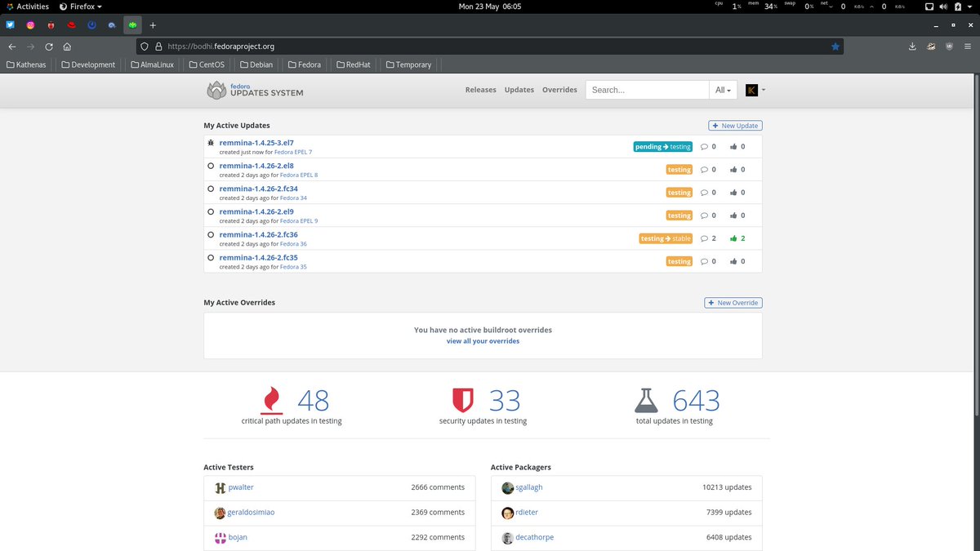The image size is (980, 551).
Task: Click the view all your overrides link
Action: pyautogui.click(x=483, y=341)
